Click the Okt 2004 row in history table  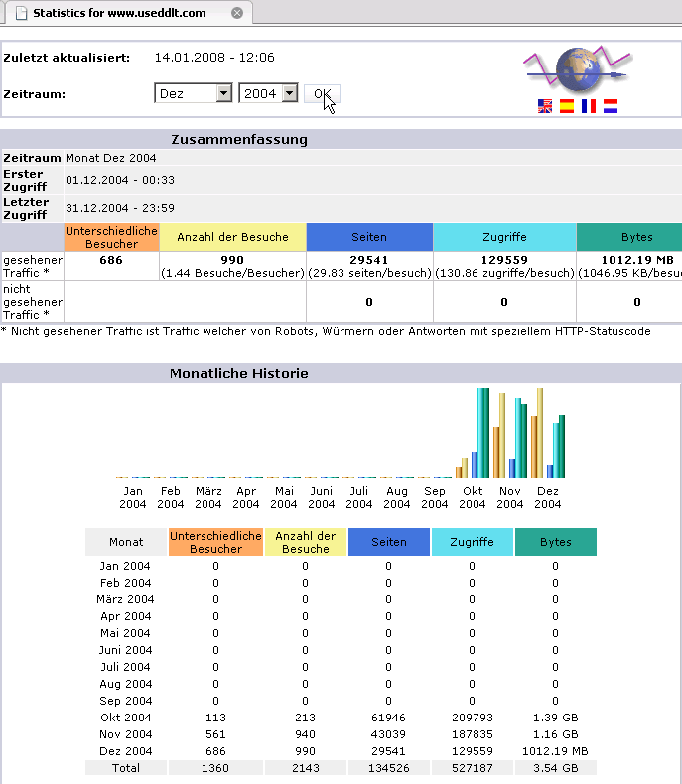(341, 718)
